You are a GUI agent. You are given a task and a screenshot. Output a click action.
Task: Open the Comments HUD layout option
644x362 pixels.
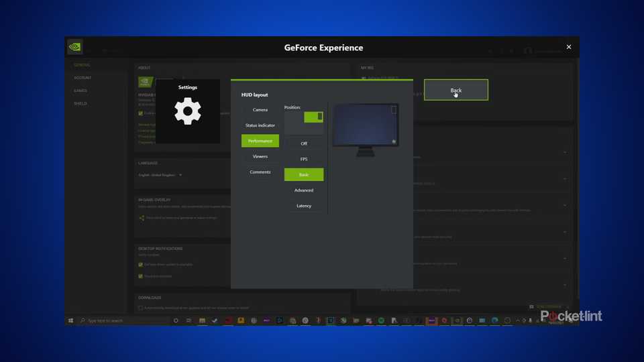click(x=260, y=172)
